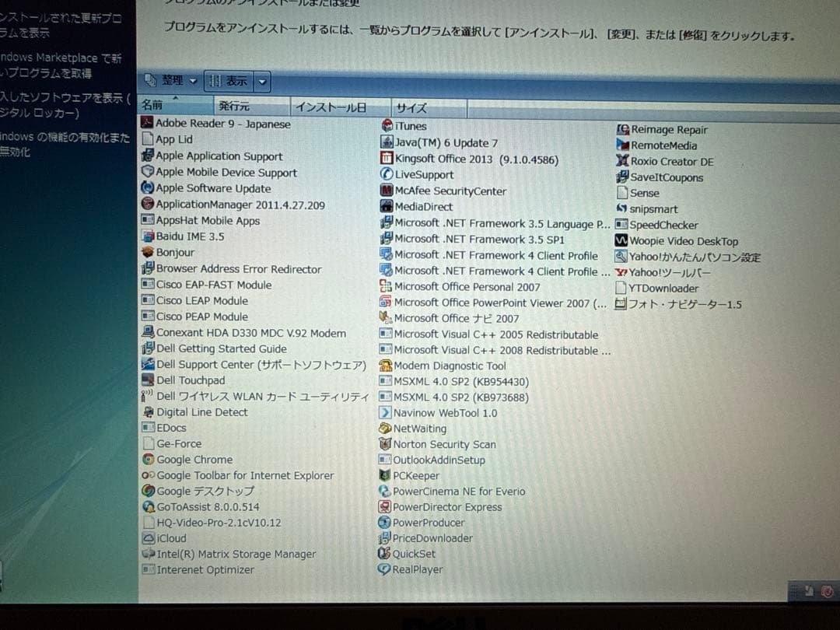
Task: Click the Microsoft Office Personal 2007 icon
Action: coord(386,286)
